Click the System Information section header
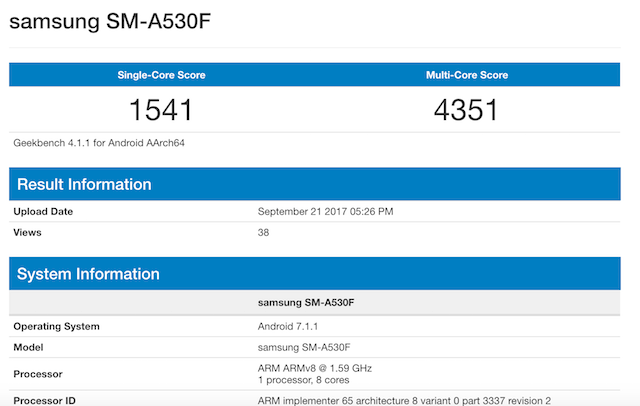The height and width of the screenshot is (406, 640). [x=88, y=273]
